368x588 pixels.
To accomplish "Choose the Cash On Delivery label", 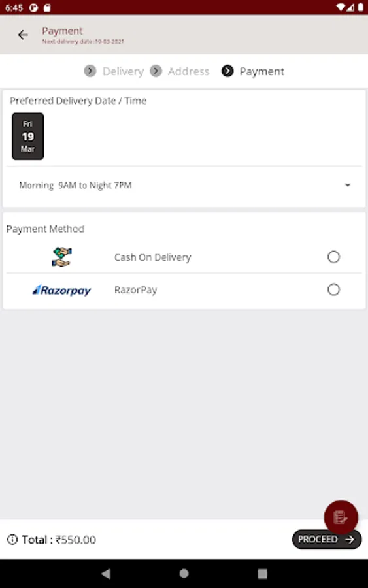I will click(x=153, y=257).
